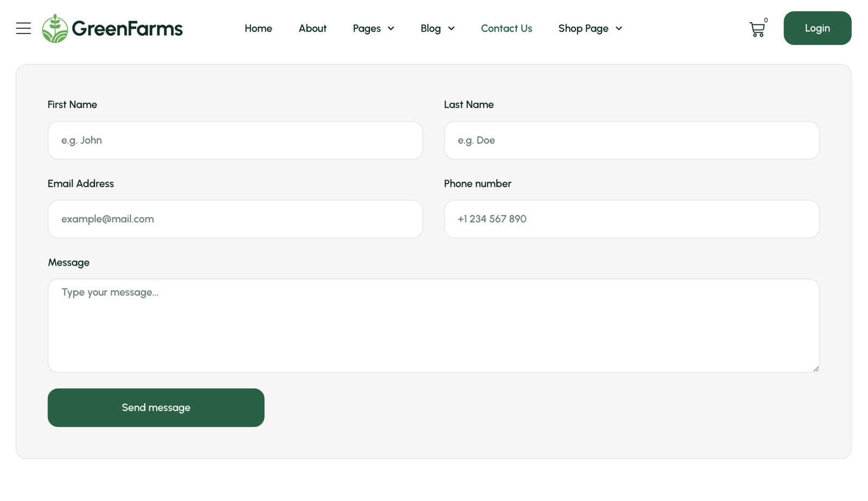The width and height of the screenshot is (868, 501).
Task: Click the GreenFarms leaf logo icon
Action: (x=55, y=28)
